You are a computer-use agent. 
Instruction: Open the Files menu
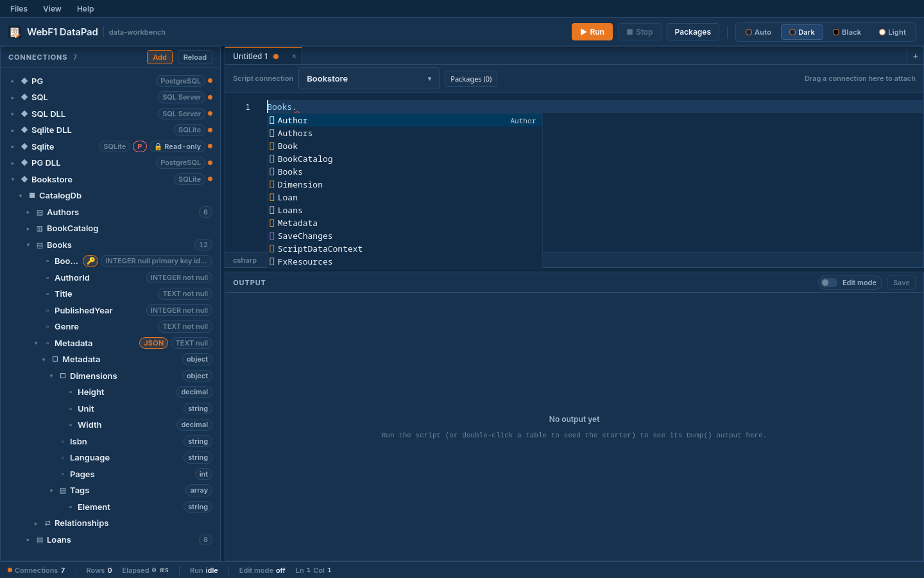(x=19, y=9)
